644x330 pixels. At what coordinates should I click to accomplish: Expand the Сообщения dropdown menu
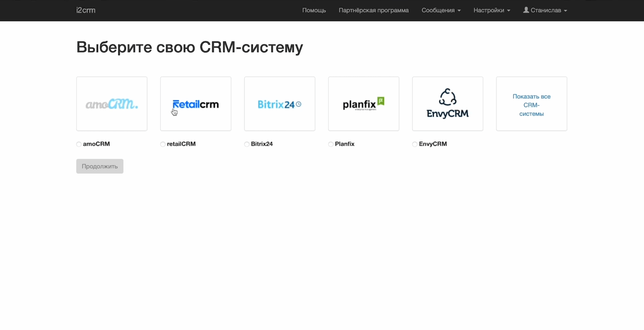coord(441,10)
